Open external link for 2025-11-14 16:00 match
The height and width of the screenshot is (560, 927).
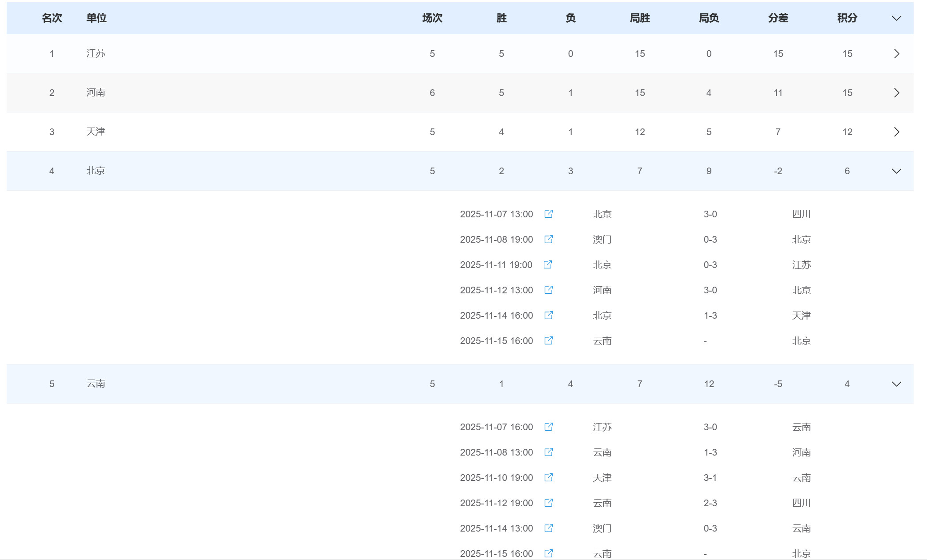[x=549, y=315]
